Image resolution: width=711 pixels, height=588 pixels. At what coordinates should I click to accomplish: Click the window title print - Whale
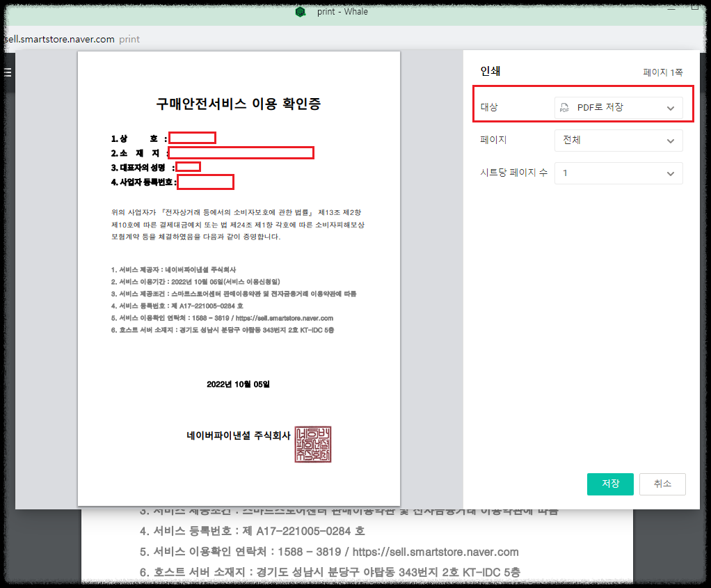(342, 12)
